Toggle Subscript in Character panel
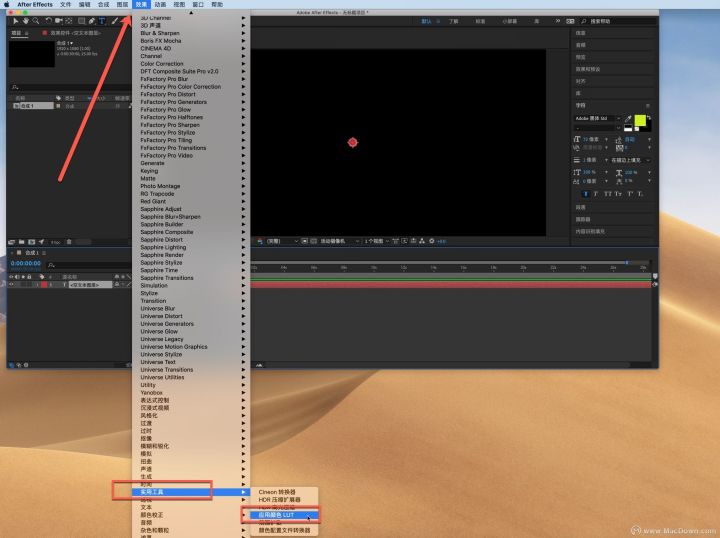 (x=640, y=194)
